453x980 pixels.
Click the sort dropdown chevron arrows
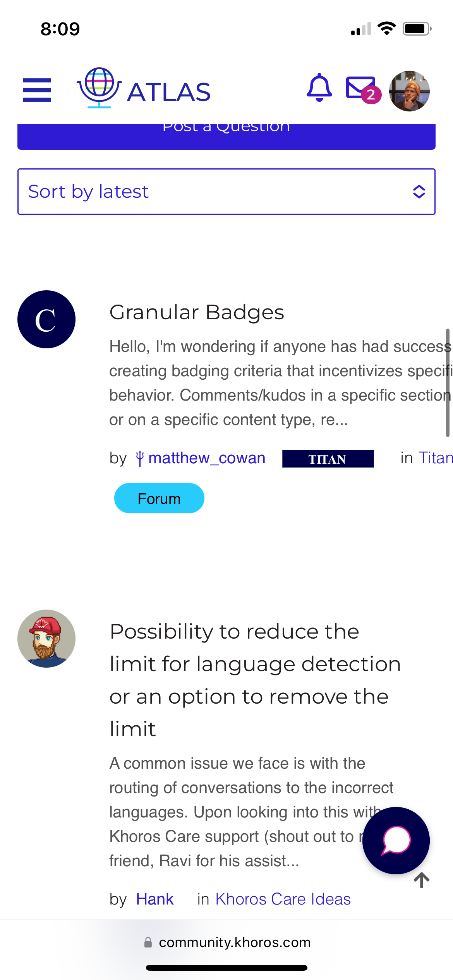pyautogui.click(x=419, y=192)
